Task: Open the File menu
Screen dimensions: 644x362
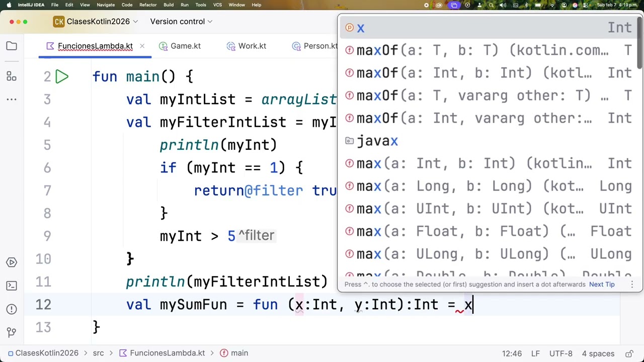Action: coord(54,5)
